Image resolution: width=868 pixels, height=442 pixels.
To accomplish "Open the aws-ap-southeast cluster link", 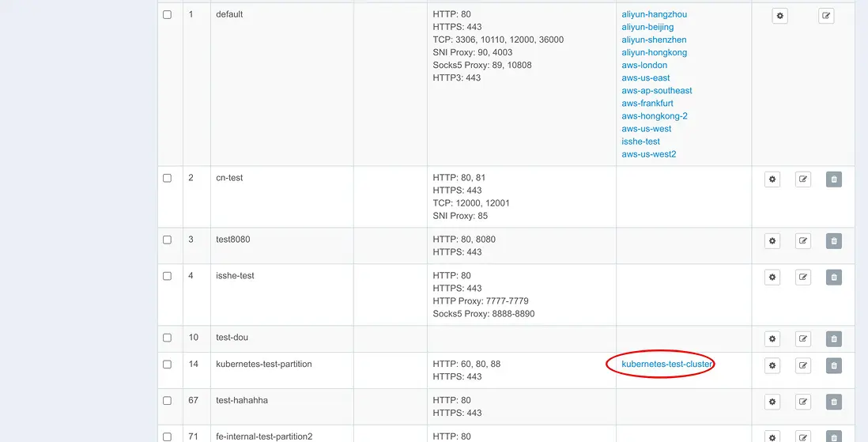I will coord(657,91).
